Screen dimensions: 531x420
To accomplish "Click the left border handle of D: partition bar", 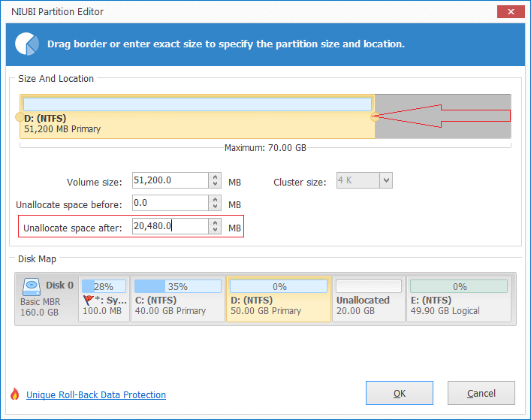I will click(x=19, y=116).
